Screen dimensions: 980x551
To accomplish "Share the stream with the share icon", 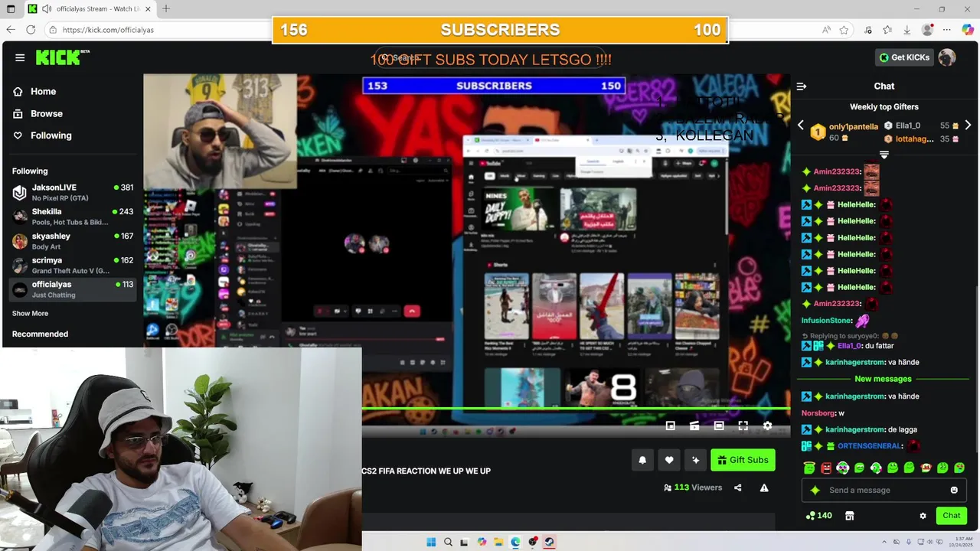I will point(738,487).
